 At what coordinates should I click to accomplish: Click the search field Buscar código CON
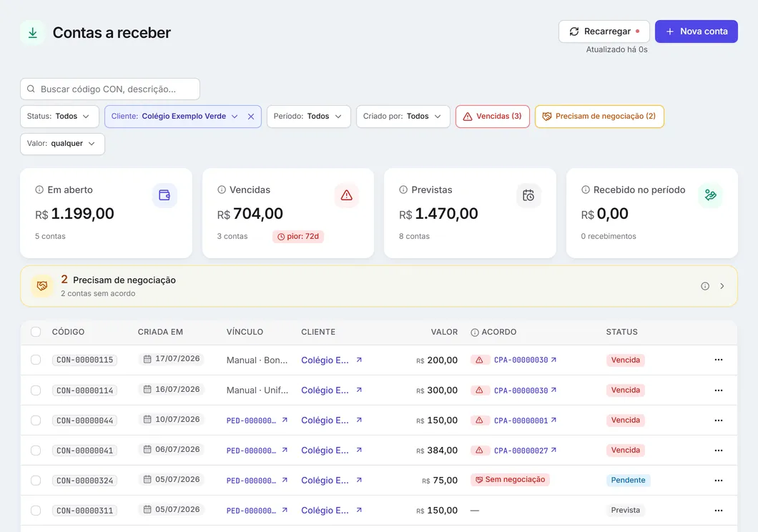pyautogui.click(x=109, y=89)
